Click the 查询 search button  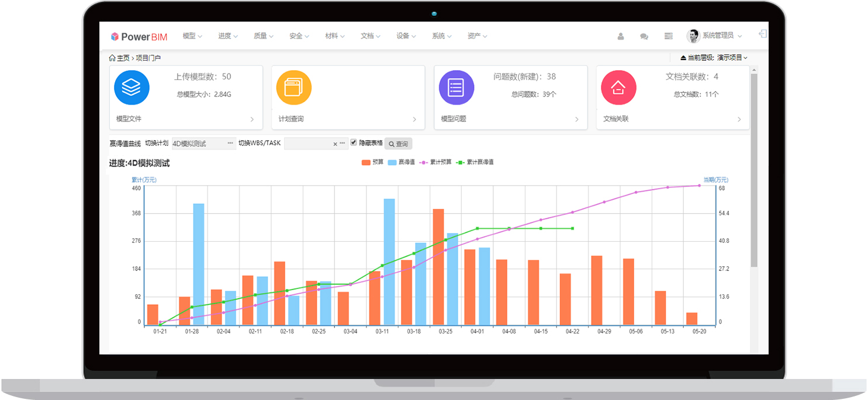tap(398, 144)
